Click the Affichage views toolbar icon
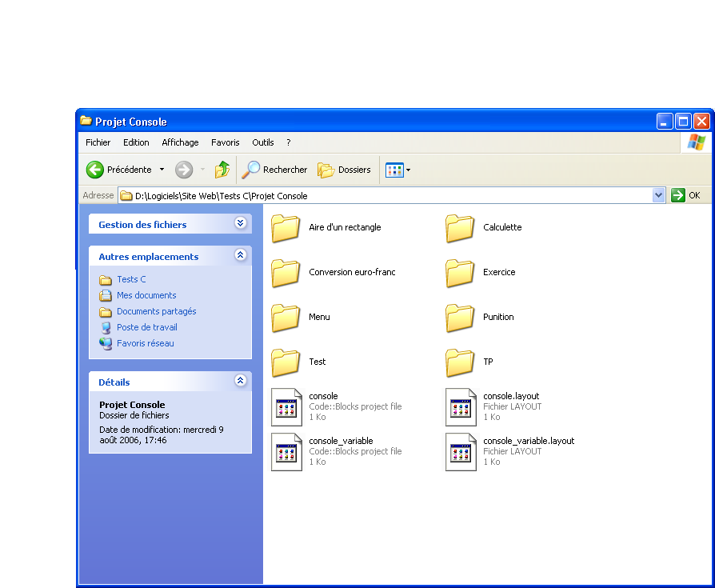 click(393, 169)
